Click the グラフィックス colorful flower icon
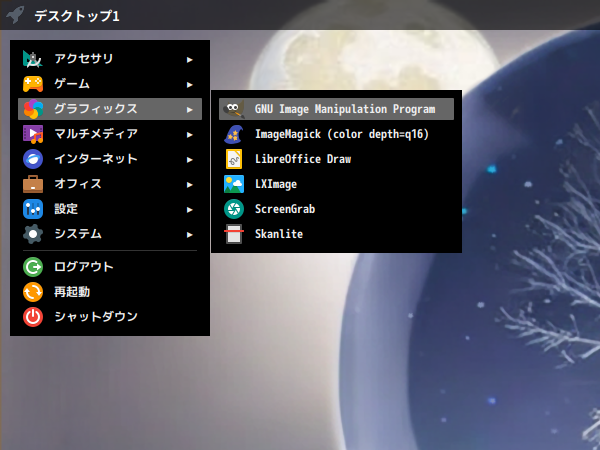The image size is (600, 450). (x=33, y=109)
